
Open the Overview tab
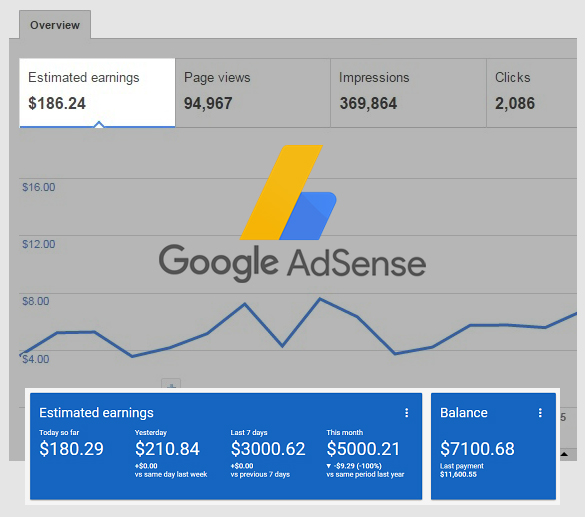[55, 25]
